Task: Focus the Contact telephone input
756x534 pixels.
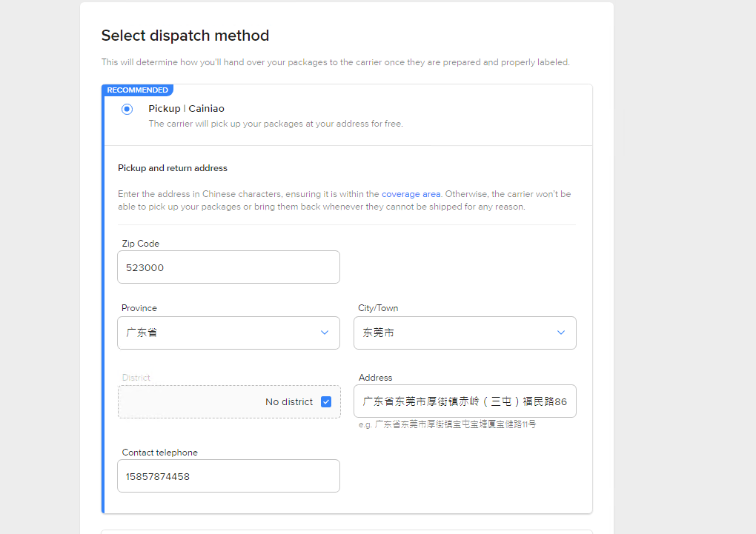Action: pos(228,476)
